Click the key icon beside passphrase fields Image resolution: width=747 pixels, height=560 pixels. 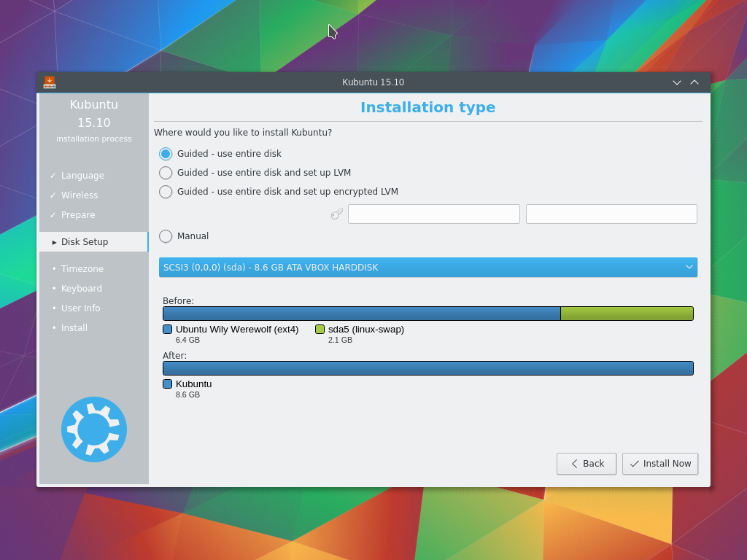tap(336, 214)
